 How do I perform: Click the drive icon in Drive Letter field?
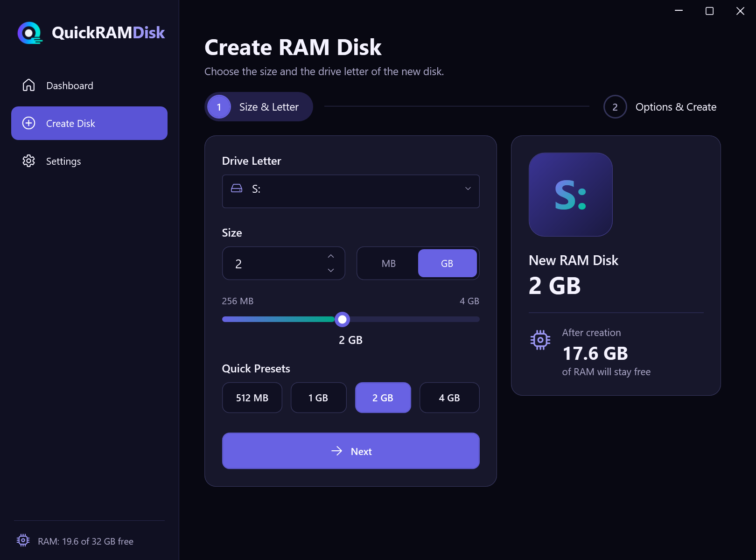(237, 189)
